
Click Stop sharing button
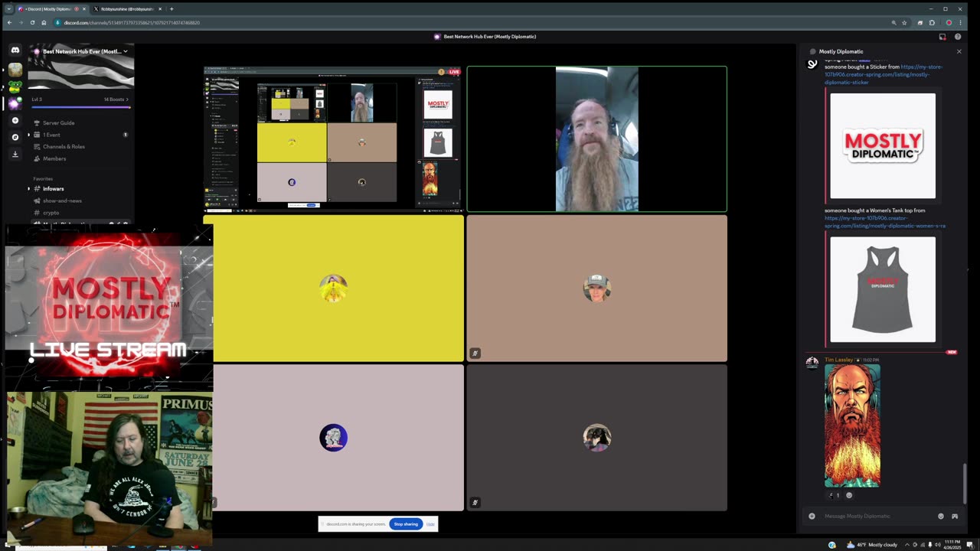[406, 524]
